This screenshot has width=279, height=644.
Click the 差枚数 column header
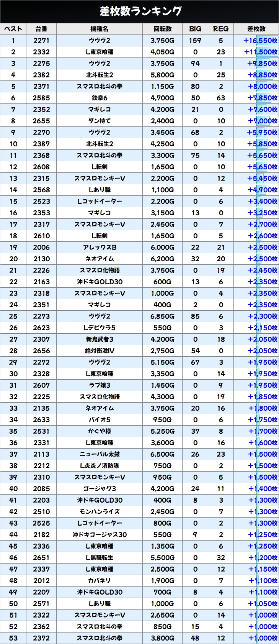click(256, 29)
